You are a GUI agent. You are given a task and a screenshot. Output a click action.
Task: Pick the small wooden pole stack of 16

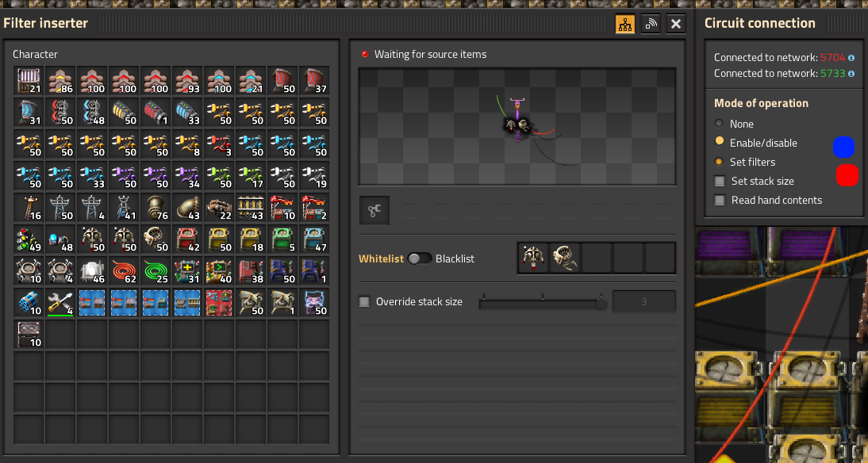pos(29,208)
